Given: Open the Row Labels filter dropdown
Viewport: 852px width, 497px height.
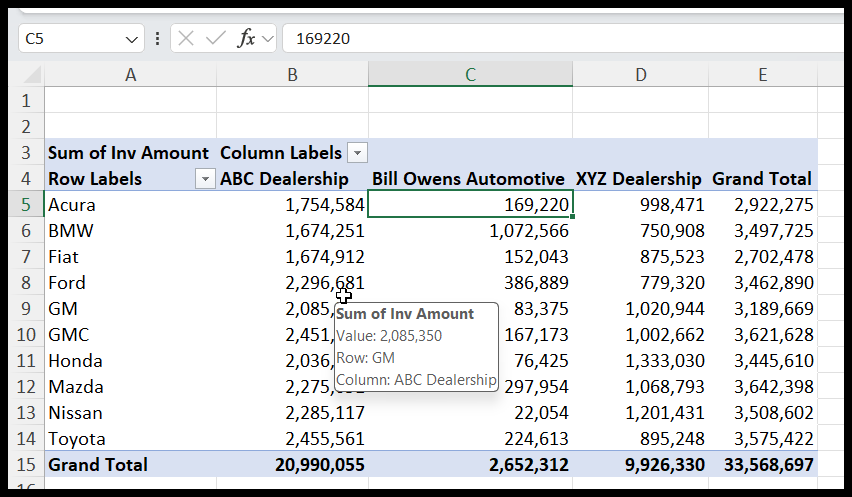Looking at the screenshot, I should click(205, 179).
